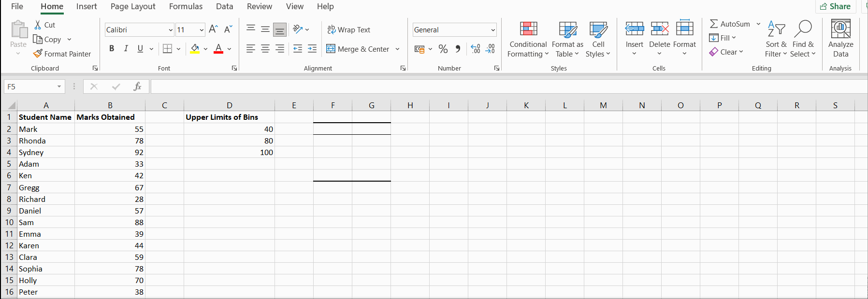This screenshot has width=868, height=299.
Task: Open the Name Box dropdown arrow
Action: click(59, 86)
